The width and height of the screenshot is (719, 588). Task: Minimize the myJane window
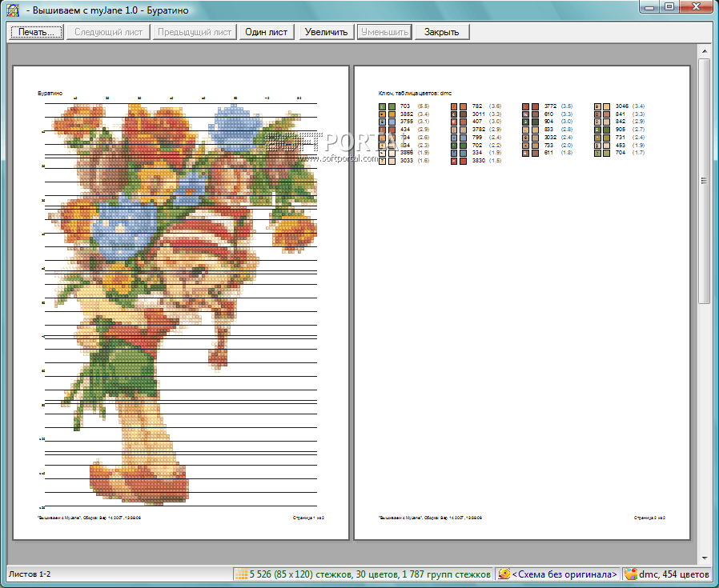[x=649, y=6]
